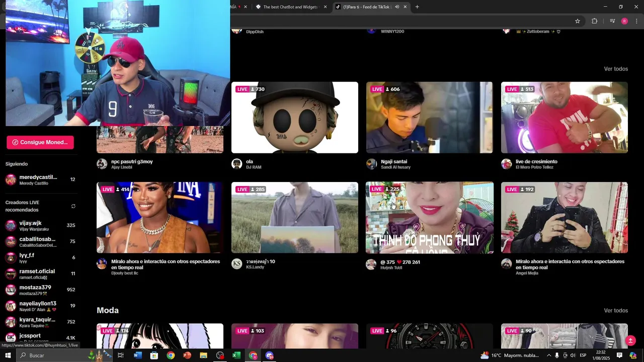Open mostaza379 live creator
The height and width of the screenshot is (362, 644).
(40, 290)
